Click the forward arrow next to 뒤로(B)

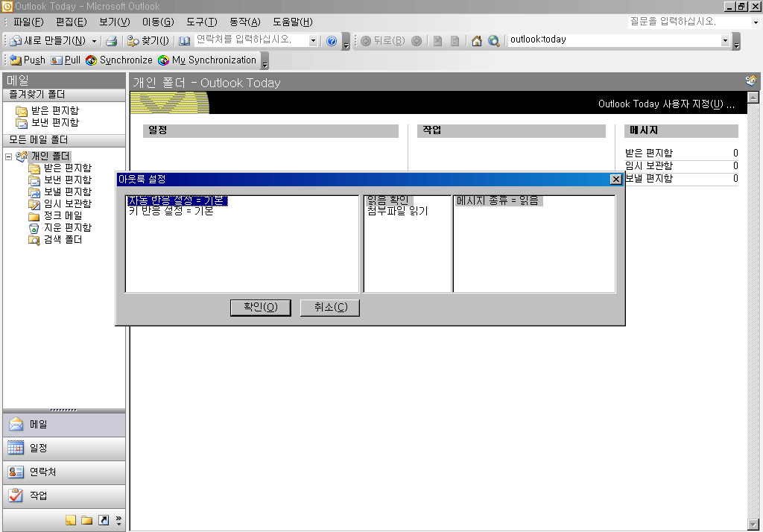pos(417,41)
